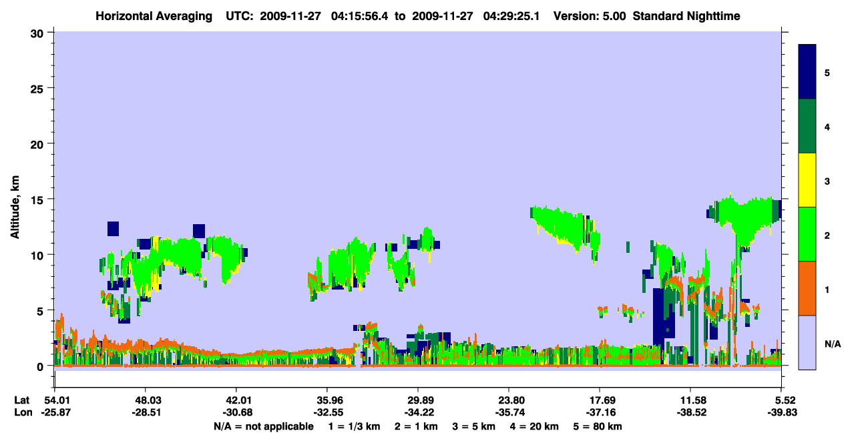Click the yellow level 3 color swatch
Viewport: 868px width, 445px height.
point(807,180)
